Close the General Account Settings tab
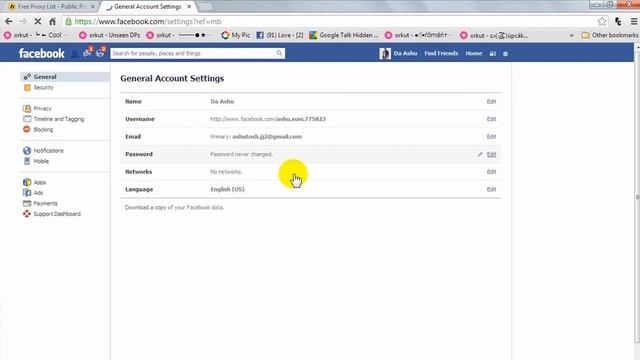This screenshot has width=640, height=360. point(189,7)
